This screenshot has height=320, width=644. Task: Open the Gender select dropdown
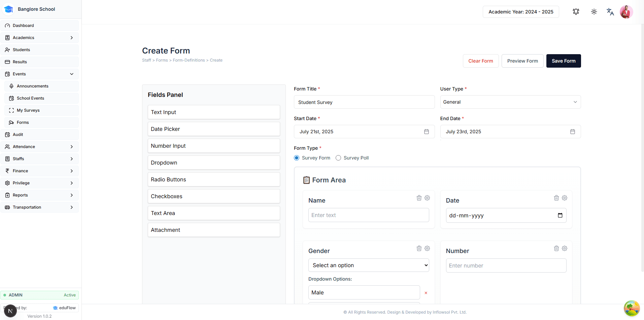(x=368, y=265)
